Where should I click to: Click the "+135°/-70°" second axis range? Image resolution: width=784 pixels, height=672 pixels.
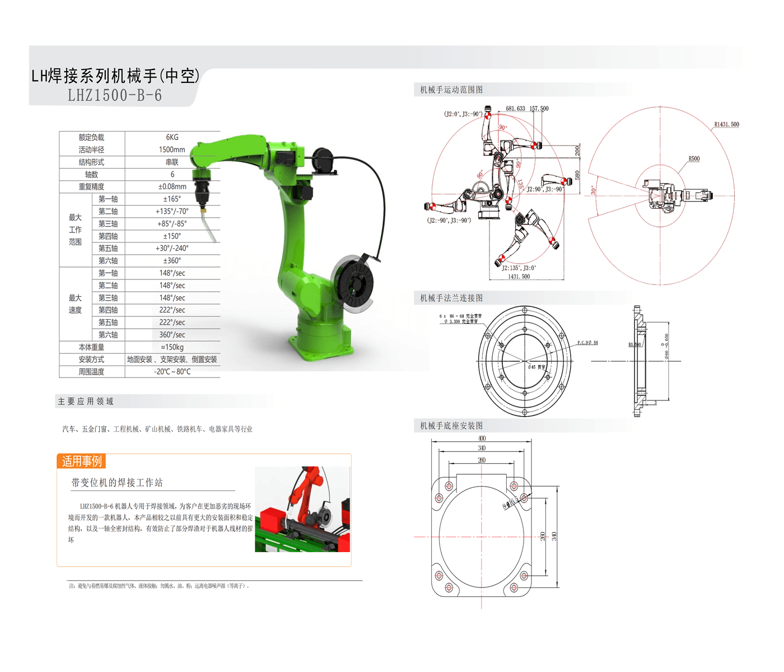(172, 211)
